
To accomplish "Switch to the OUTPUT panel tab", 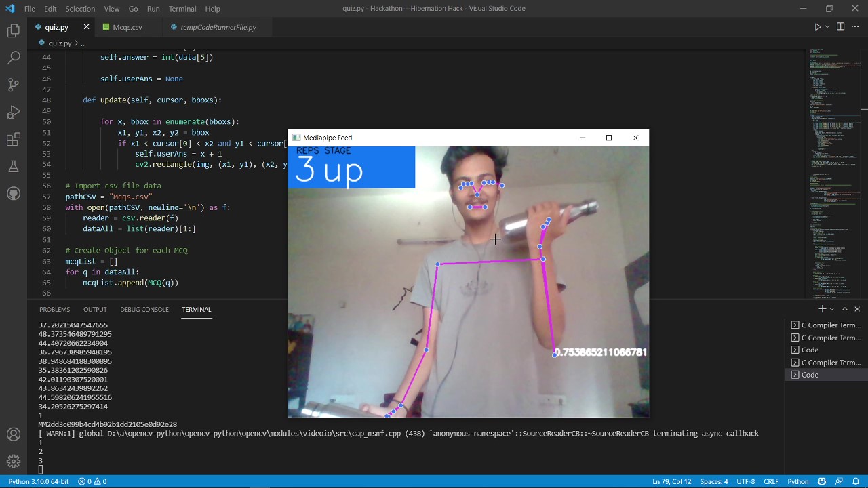I will pyautogui.click(x=95, y=310).
